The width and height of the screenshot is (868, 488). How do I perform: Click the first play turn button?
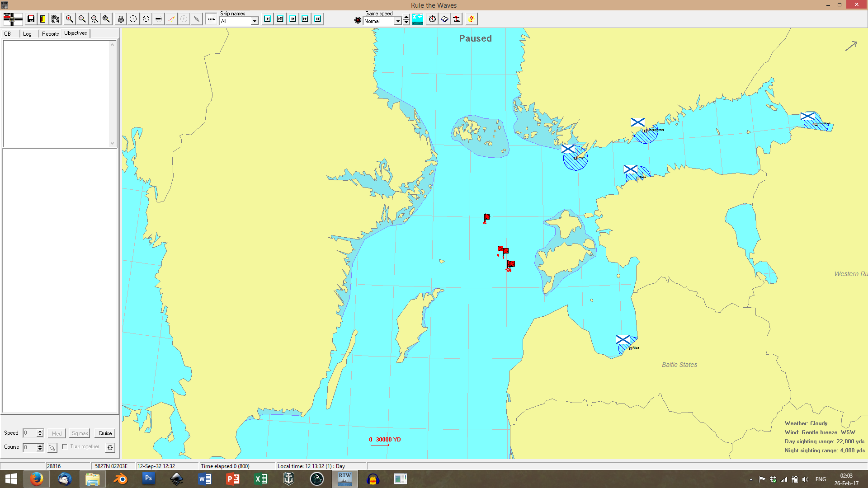pyautogui.click(x=268, y=19)
